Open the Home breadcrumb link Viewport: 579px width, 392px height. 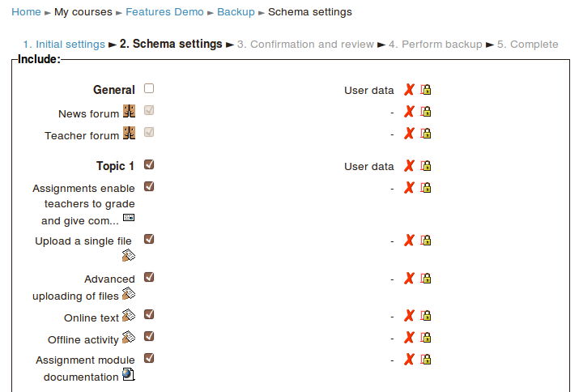click(26, 12)
